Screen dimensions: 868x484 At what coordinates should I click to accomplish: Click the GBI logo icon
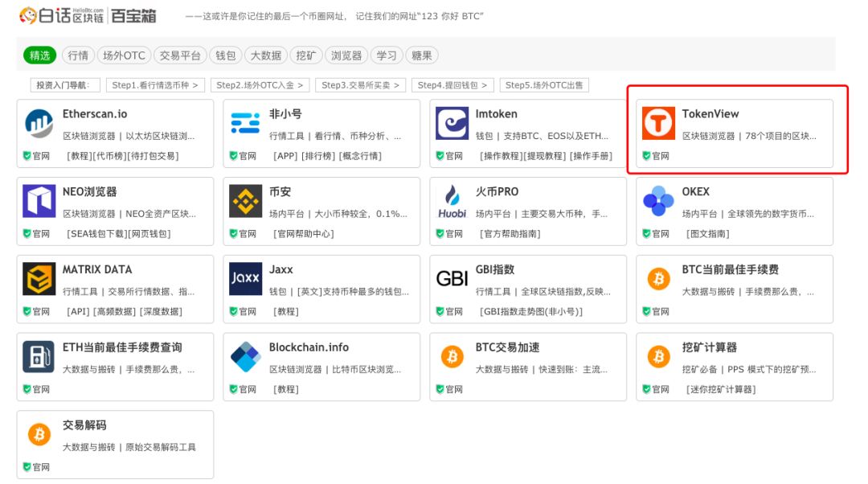pos(452,278)
